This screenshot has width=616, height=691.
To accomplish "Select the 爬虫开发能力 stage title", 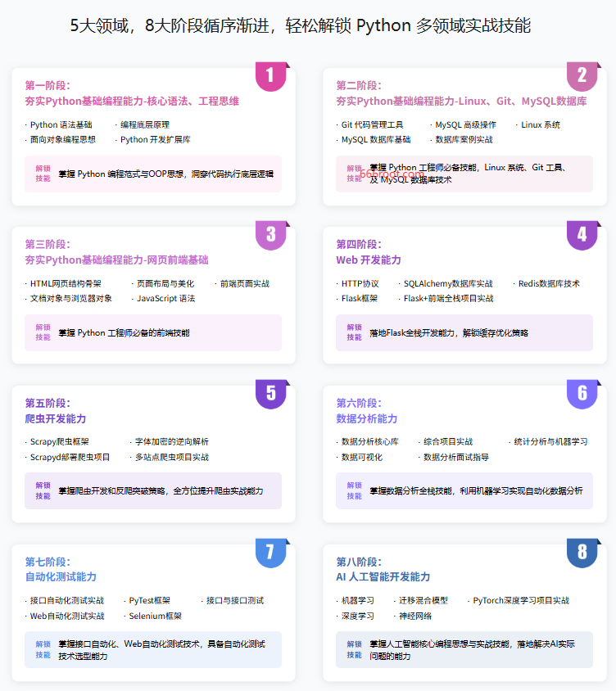I will (x=56, y=419).
